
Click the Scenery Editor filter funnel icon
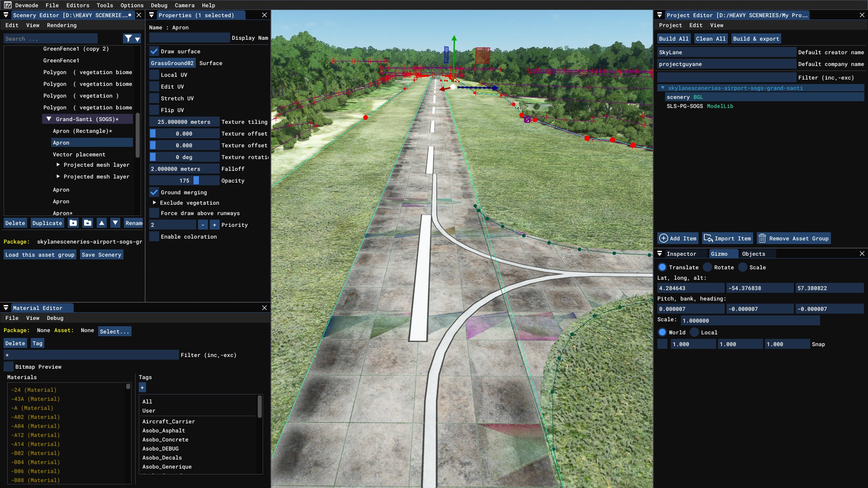coord(128,39)
